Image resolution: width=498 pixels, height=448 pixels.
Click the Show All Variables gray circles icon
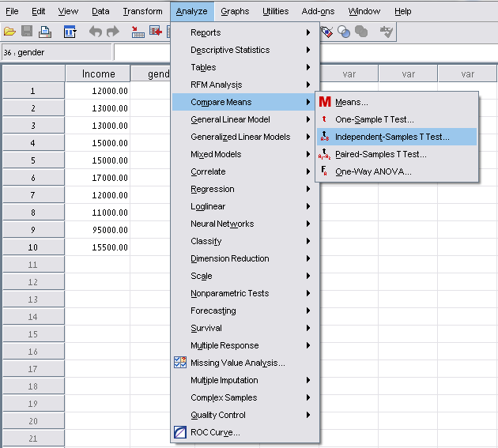coord(361,32)
